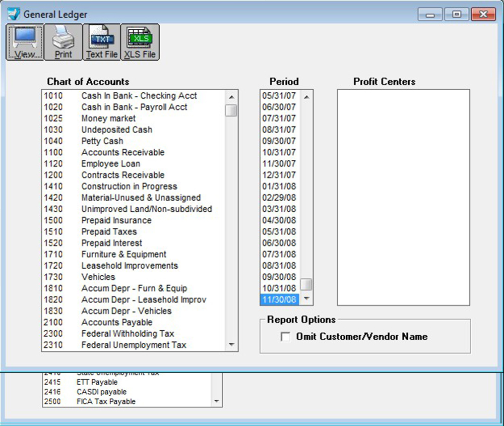The width and height of the screenshot is (504, 426).
Task: Click Chart of Accounts scroll up arrow
Action: (x=231, y=96)
